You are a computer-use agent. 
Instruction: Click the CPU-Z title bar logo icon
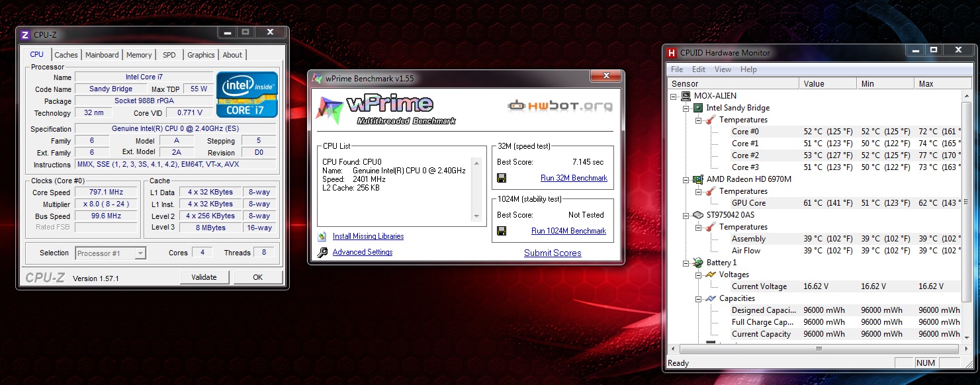point(26,35)
